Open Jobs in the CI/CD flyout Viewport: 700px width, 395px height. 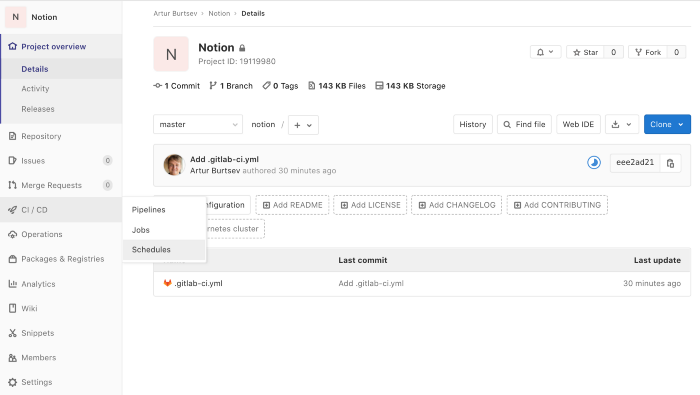(140, 230)
